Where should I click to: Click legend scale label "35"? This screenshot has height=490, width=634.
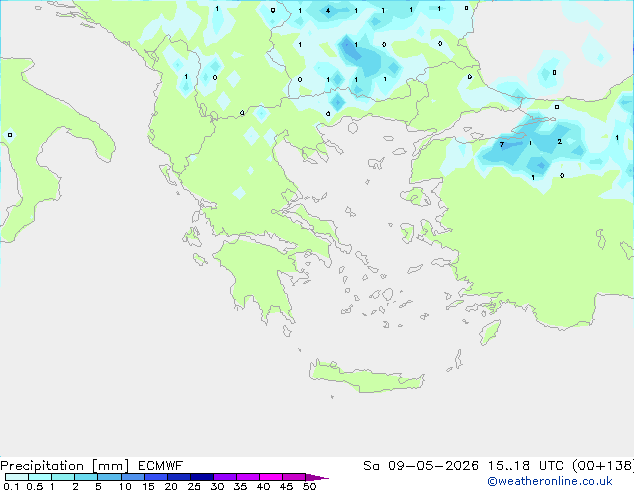pyautogui.click(x=240, y=486)
